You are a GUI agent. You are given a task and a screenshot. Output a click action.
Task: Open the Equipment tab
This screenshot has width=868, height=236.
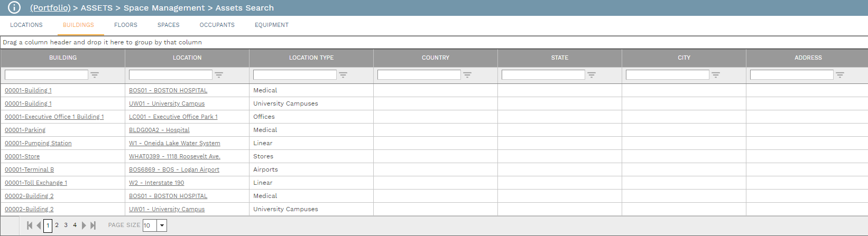coord(272,25)
